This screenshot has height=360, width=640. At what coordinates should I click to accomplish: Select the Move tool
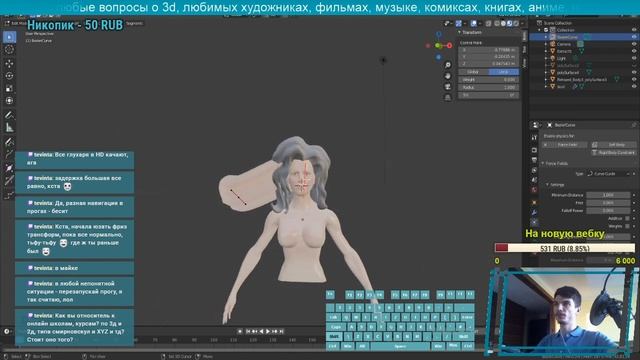tap(9, 64)
